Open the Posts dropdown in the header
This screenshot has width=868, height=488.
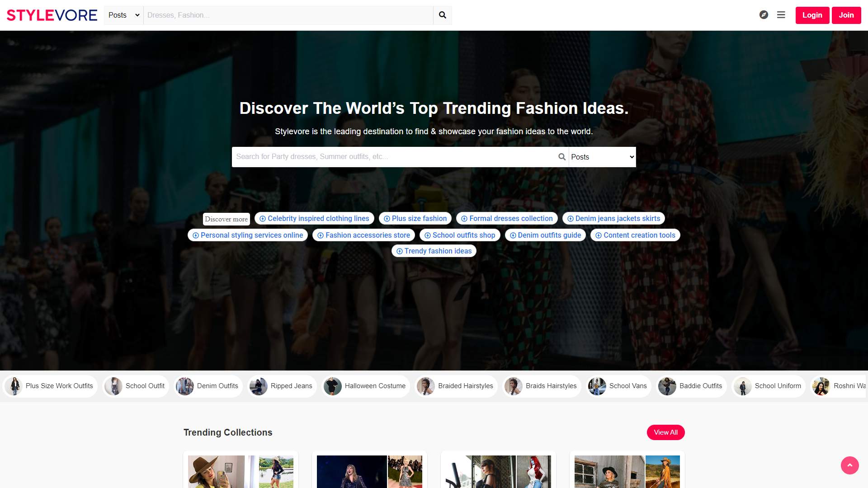coord(123,15)
